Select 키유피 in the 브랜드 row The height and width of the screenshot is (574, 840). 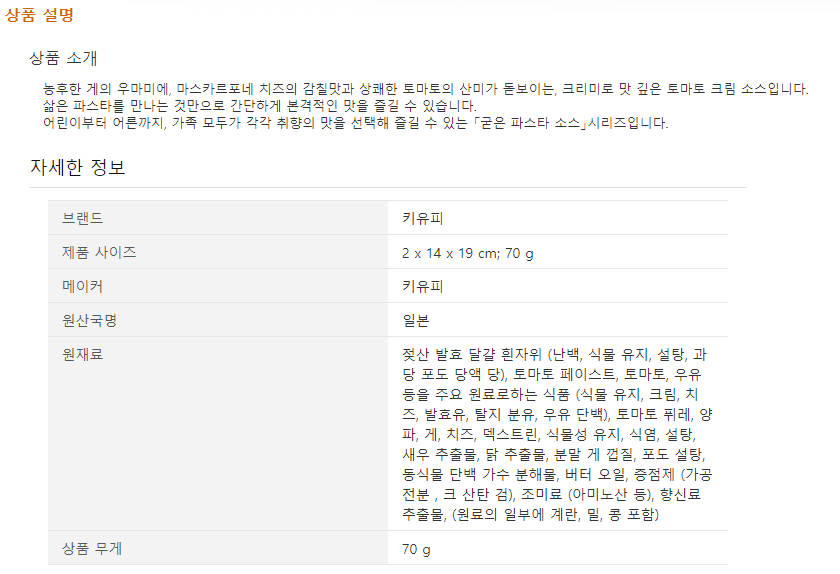(x=422, y=218)
